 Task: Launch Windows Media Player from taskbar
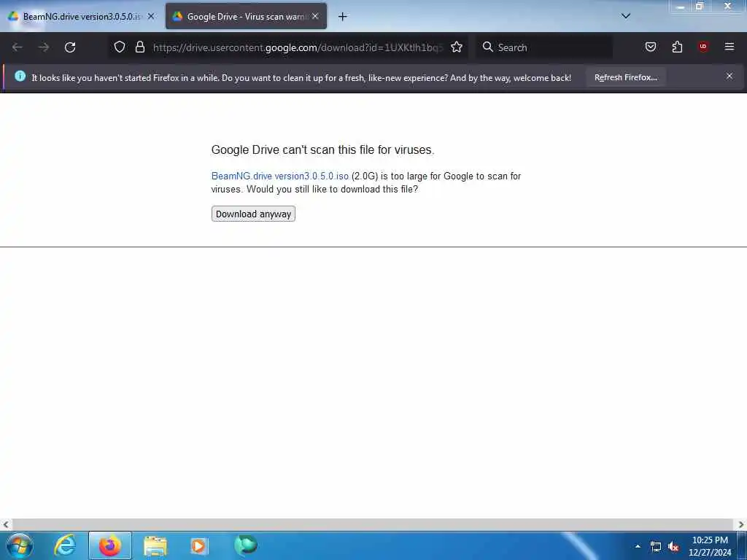(x=199, y=545)
